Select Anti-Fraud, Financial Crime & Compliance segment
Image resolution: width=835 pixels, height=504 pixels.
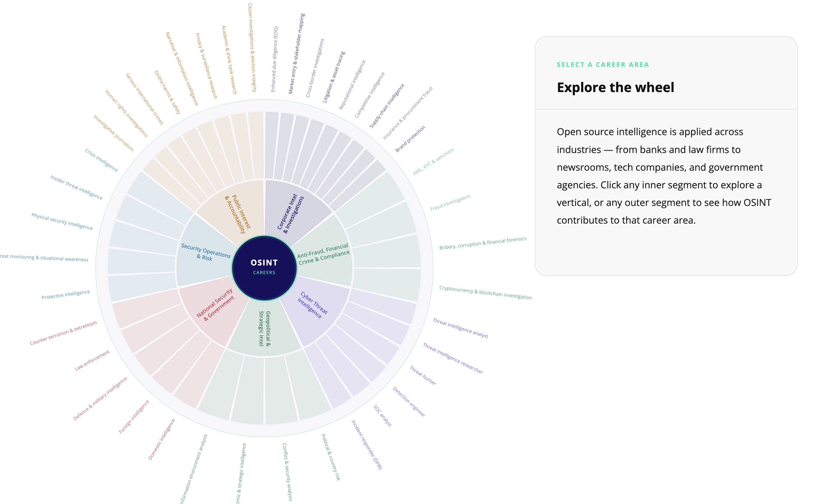click(324, 253)
